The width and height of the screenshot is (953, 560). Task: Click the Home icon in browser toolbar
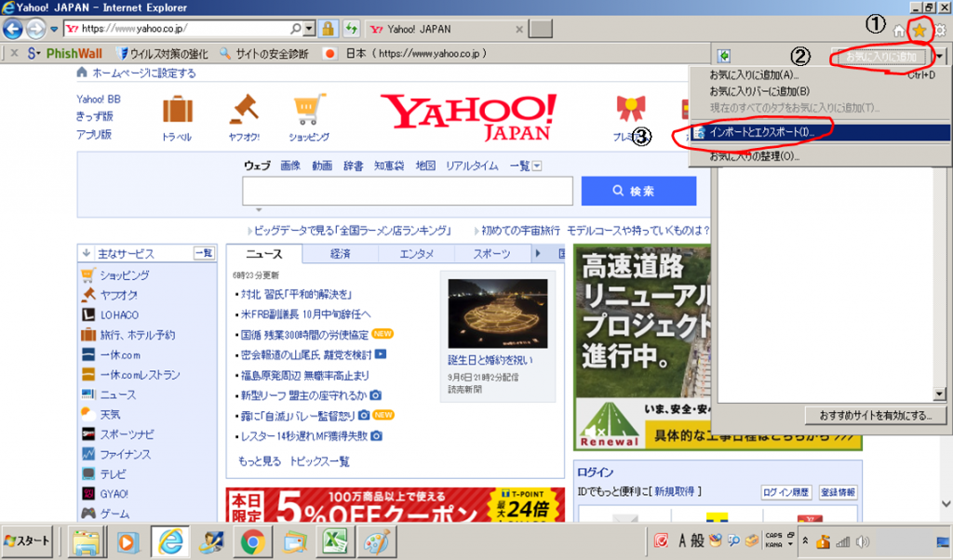click(x=899, y=31)
